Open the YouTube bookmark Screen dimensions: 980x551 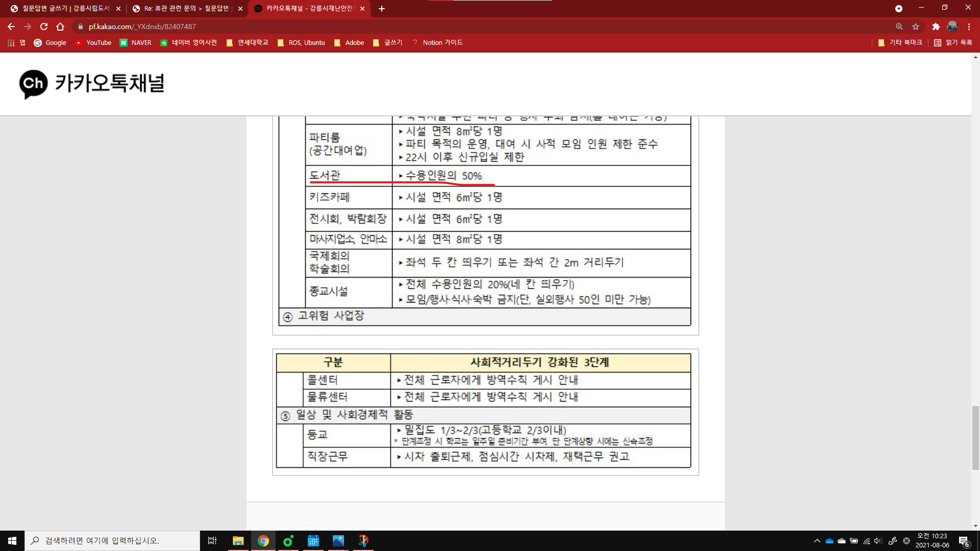(x=93, y=43)
